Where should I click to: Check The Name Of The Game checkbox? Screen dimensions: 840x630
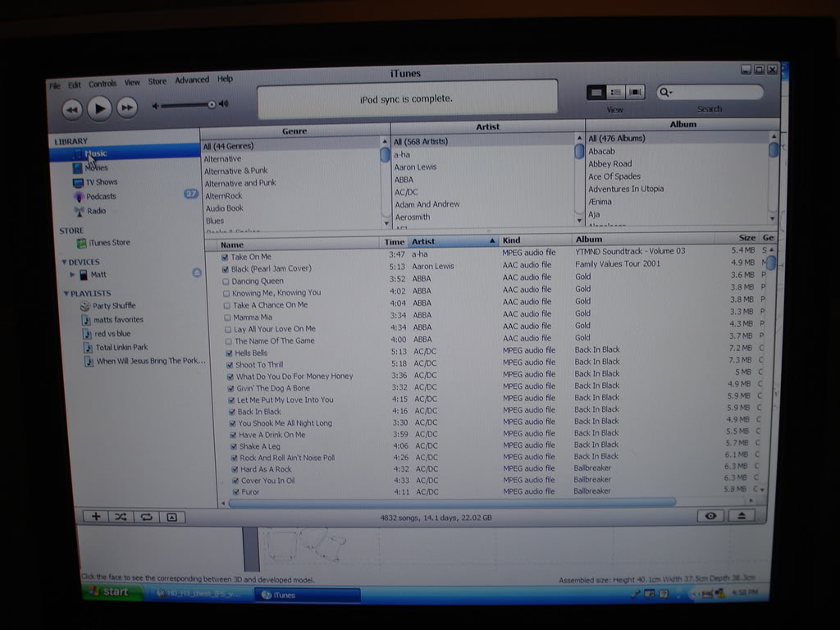(x=229, y=341)
